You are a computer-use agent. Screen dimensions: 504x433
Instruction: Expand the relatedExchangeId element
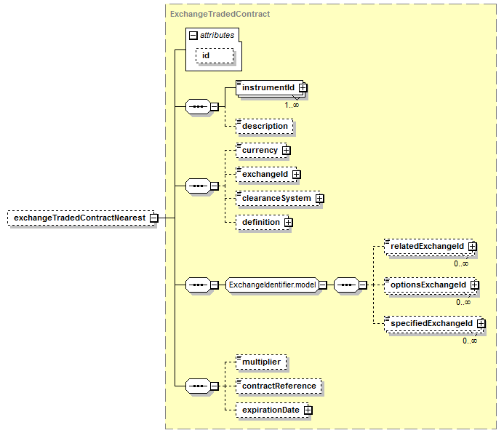[473, 247]
